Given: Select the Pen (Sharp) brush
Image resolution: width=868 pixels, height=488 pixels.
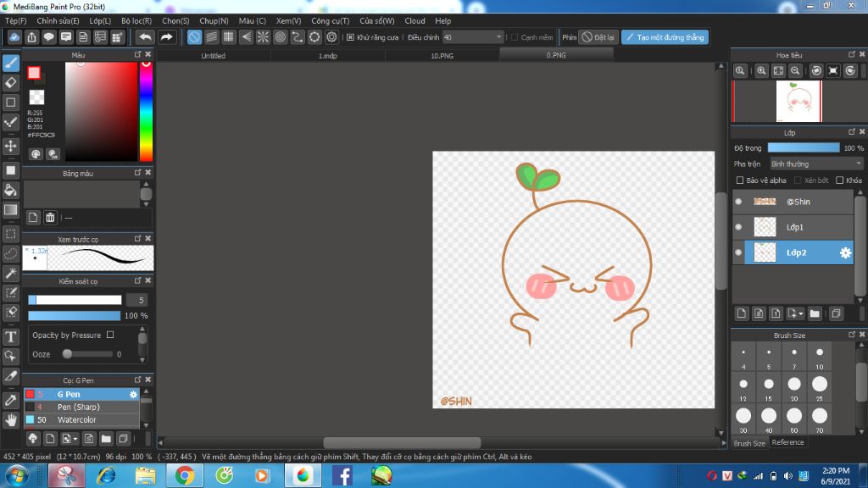Looking at the screenshot, I should point(81,407).
